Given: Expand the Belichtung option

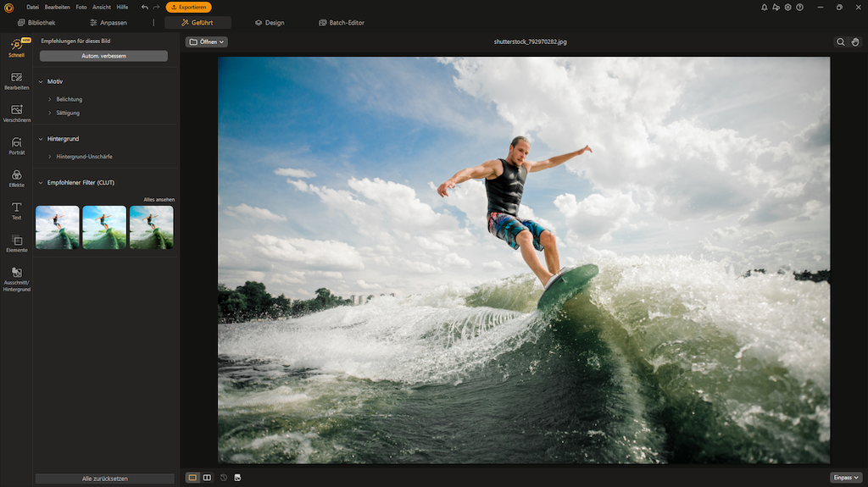Looking at the screenshot, I should [69, 99].
